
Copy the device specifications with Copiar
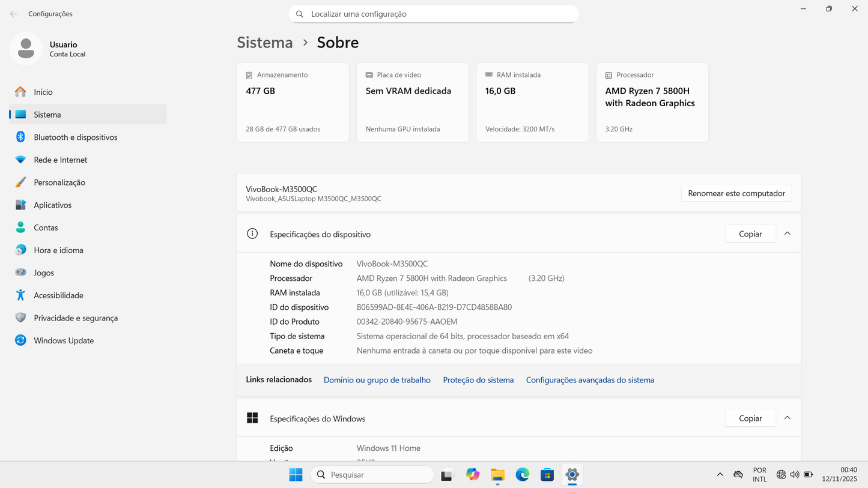point(750,233)
